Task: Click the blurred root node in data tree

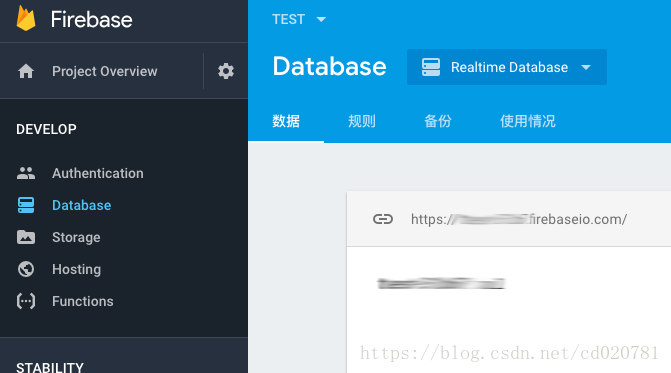Action: click(x=441, y=283)
